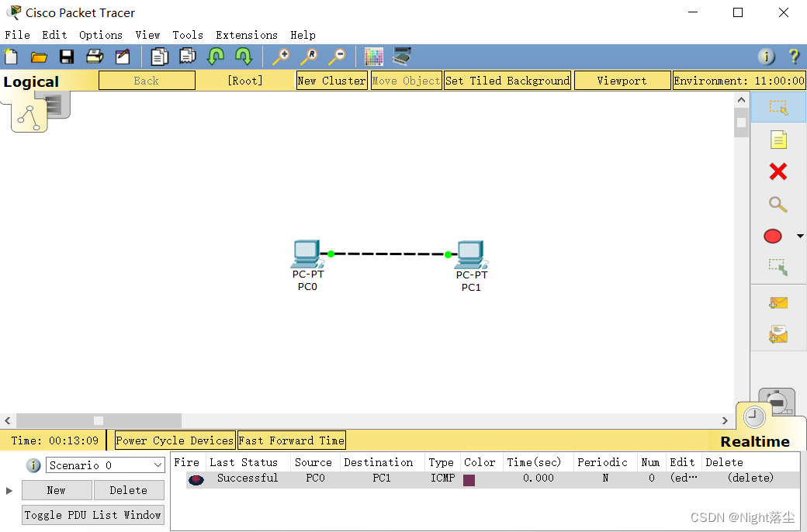The height and width of the screenshot is (532, 807).
Task: Click the (edit) link in PDU row
Action: pos(684,478)
